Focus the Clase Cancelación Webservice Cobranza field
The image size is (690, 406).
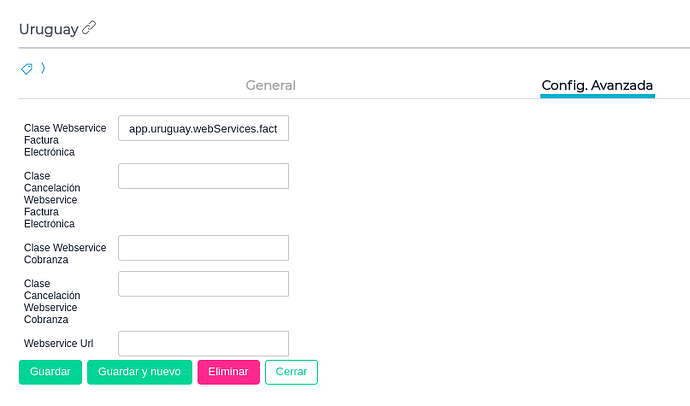(x=203, y=284)
